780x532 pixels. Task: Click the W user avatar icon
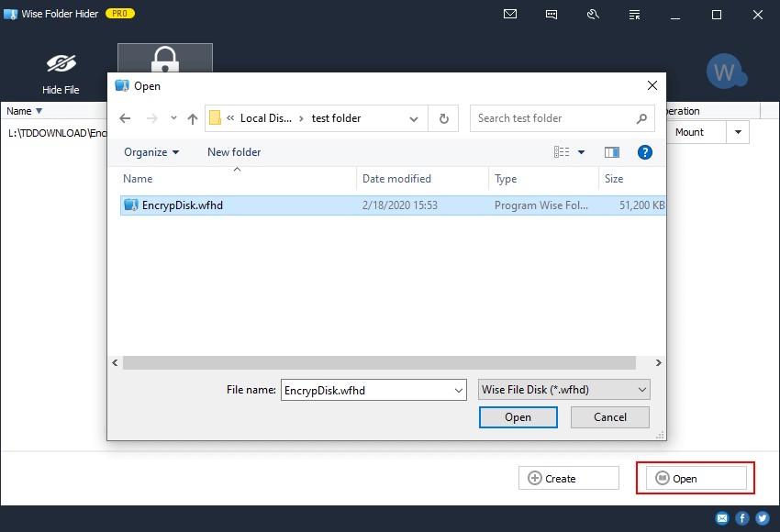pyautogui.click(x=726, y=72)
